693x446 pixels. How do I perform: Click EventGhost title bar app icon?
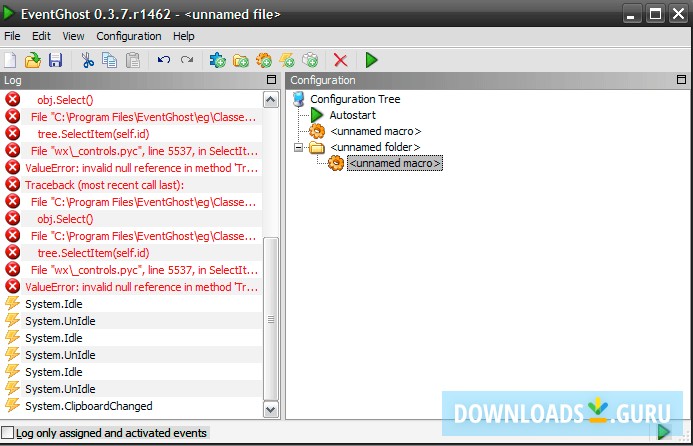pos(8,13)
